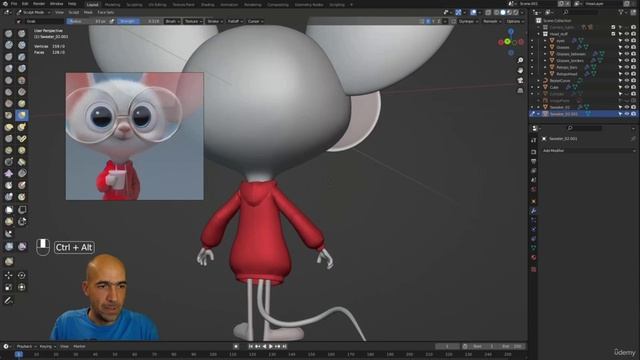The image size is (640, 360).
Task: Open the Texture settings dropdown
Action: (x=193, y=21)
